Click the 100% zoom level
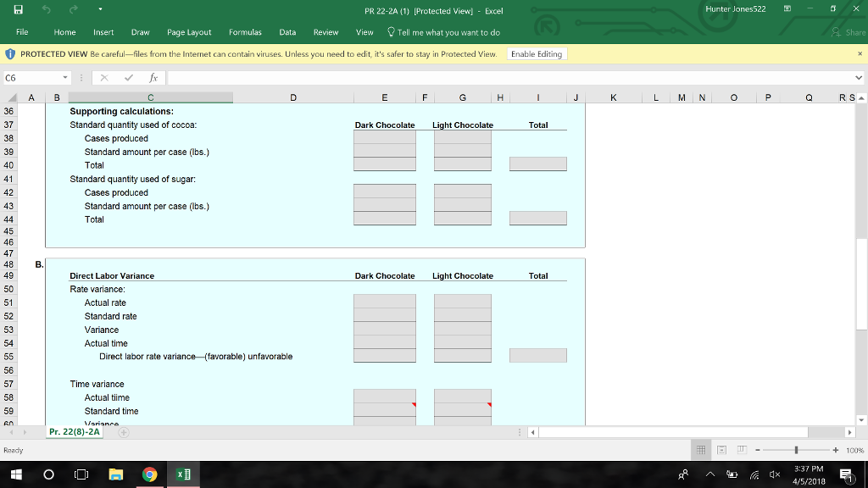This screenshot has height=488, width=868. (x=854, y=451)
